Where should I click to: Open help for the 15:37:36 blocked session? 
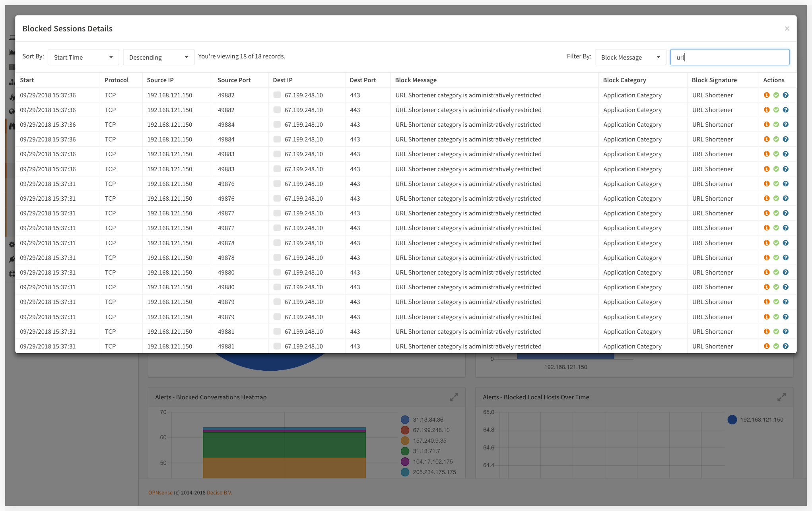coord(786,95)
